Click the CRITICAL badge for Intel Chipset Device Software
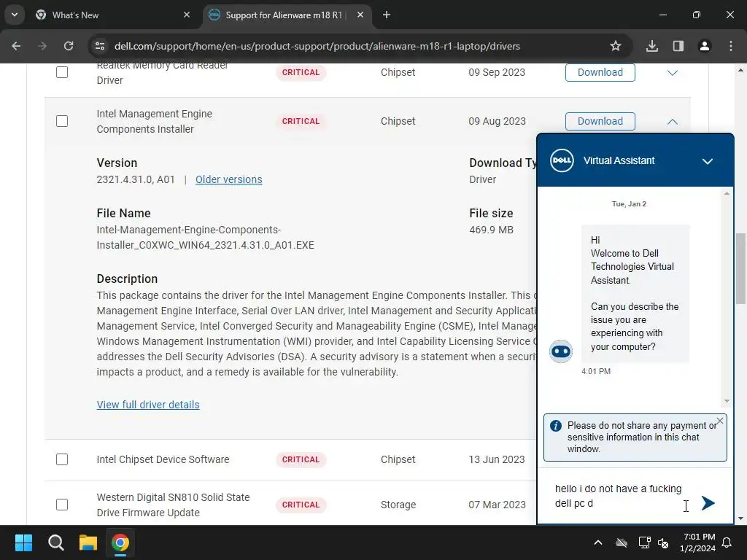This screenshot has height=560, width=747. pyautogui.click(x=301, y=459)
